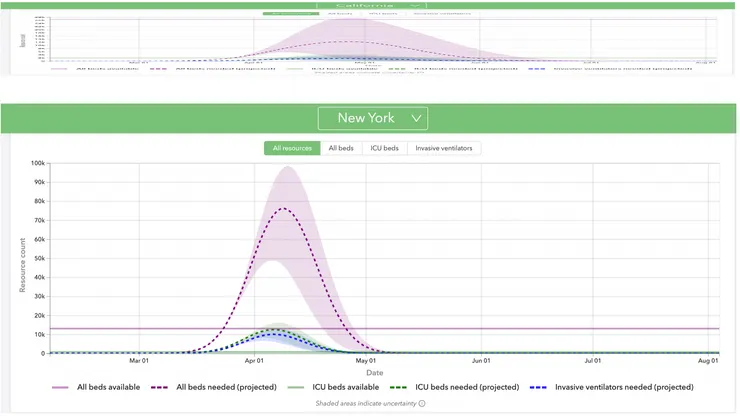Click the peak of the ICU beds needed curve
The width and height of the screenshot is (740, 416).
[274, 330]
